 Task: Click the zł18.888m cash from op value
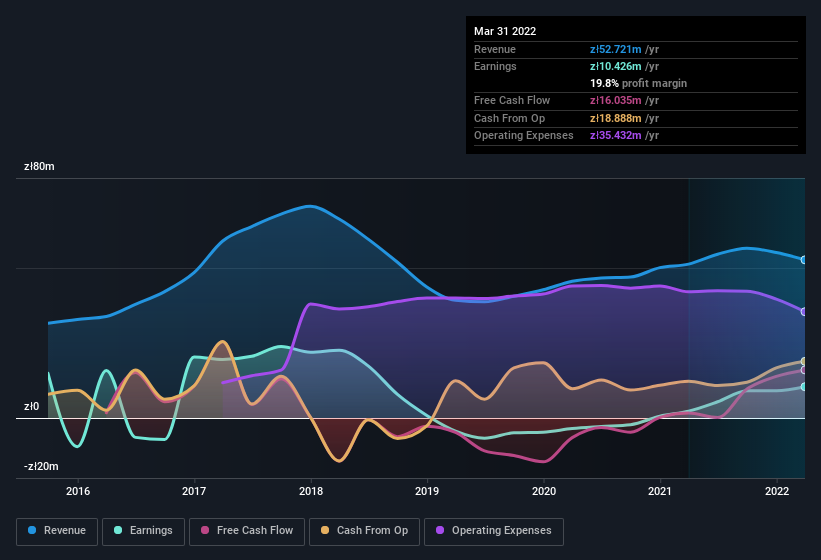click(616, 118)
